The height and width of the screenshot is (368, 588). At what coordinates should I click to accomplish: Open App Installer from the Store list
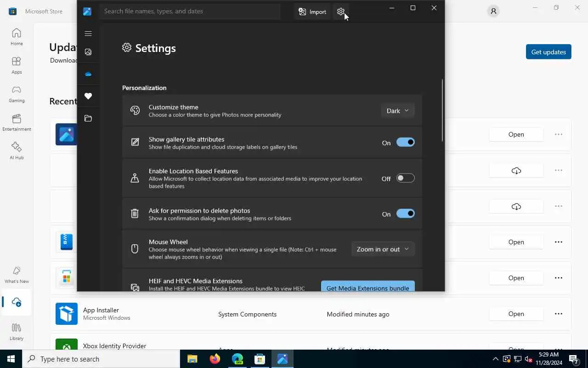[516, 314]
